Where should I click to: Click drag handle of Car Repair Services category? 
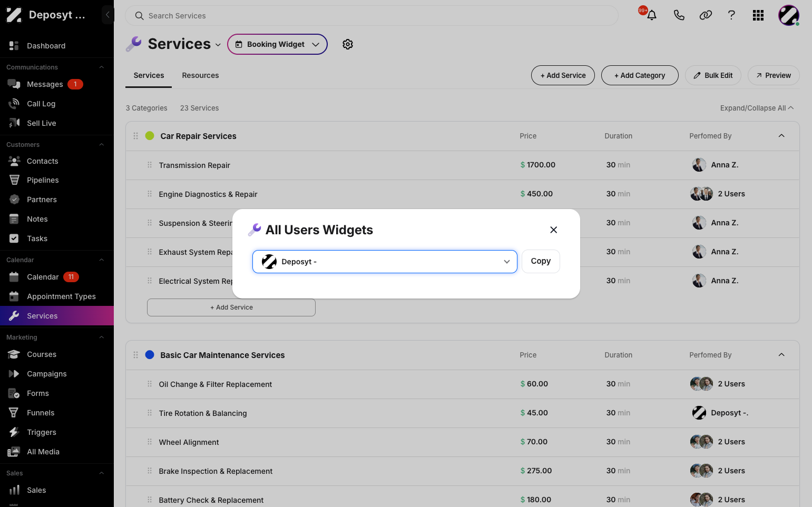(x=135, y=136)
